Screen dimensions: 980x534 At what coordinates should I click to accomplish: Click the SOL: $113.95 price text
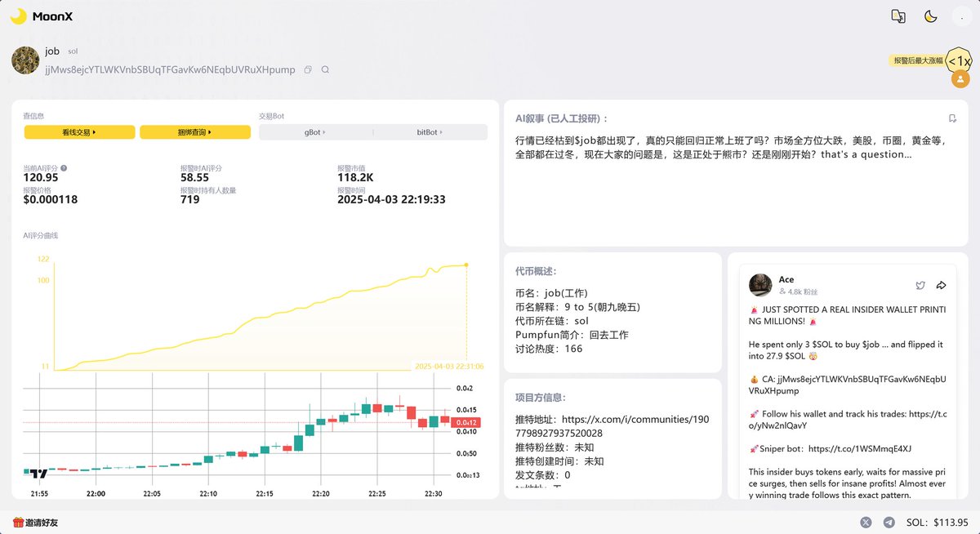937,523
